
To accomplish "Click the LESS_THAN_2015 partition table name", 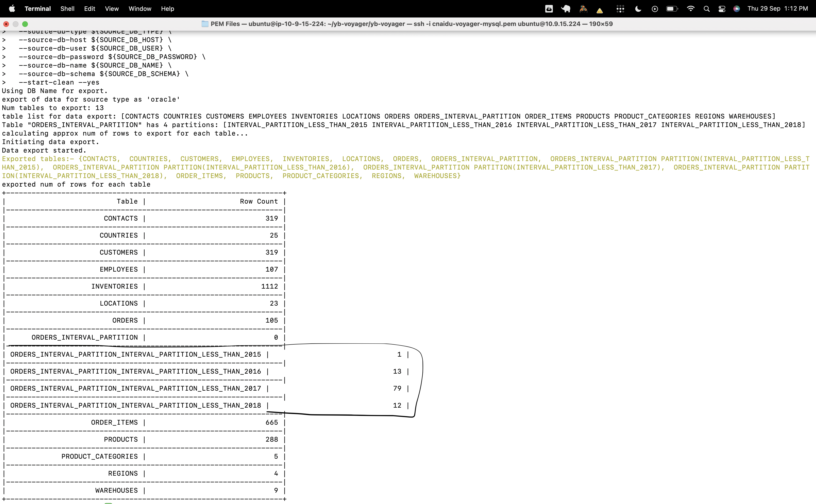I will 136,354.
